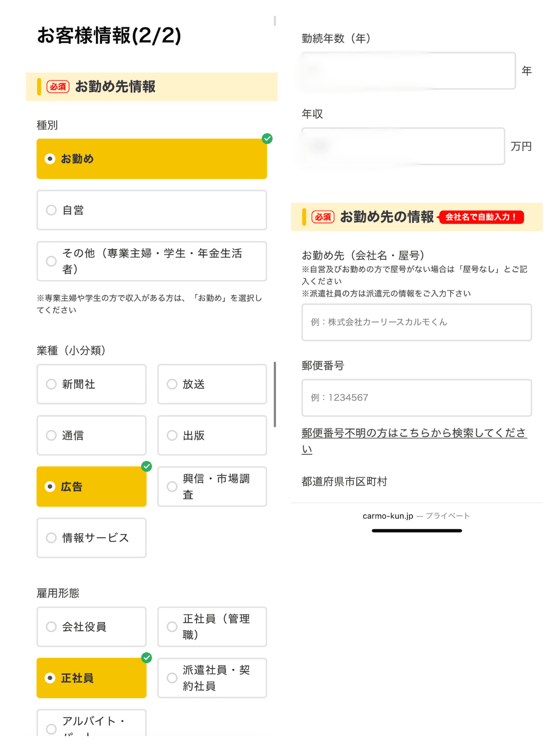Click the 郵便番号 input field
Screen dimensions: 560x754
[x=417, y=398]
